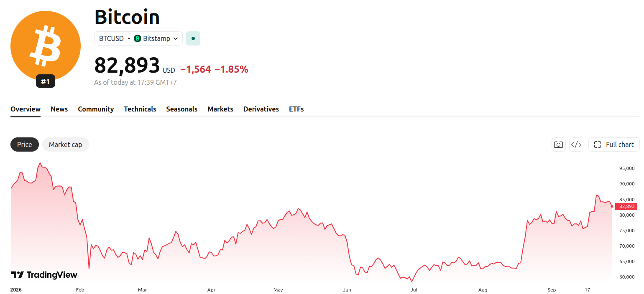The width and height of the screenshot is (644, 294).
Task: Click the red 82,893 price label
Action: [x=626, y=206]
